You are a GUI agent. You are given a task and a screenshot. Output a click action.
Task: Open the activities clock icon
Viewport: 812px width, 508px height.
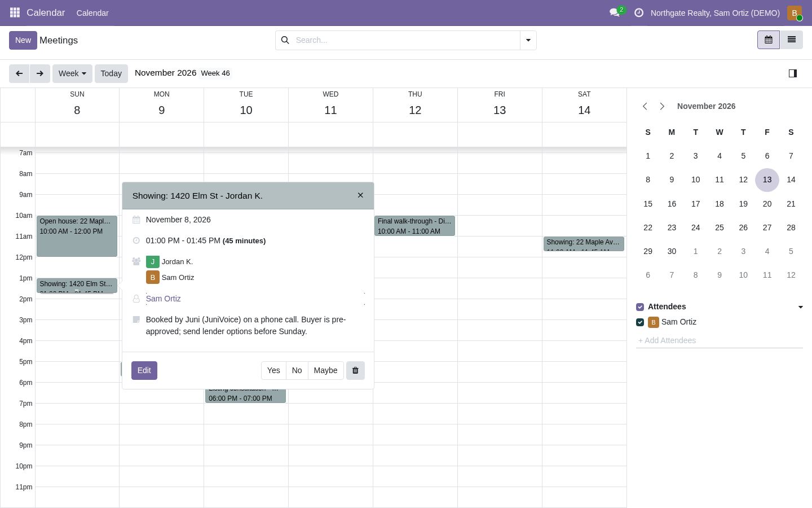tap(639, 12)
